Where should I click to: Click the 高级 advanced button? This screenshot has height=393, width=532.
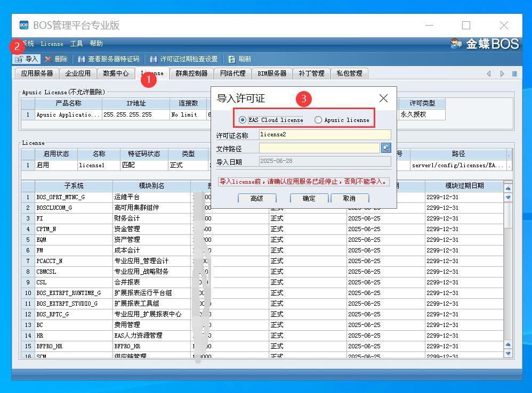pos(257,199)
